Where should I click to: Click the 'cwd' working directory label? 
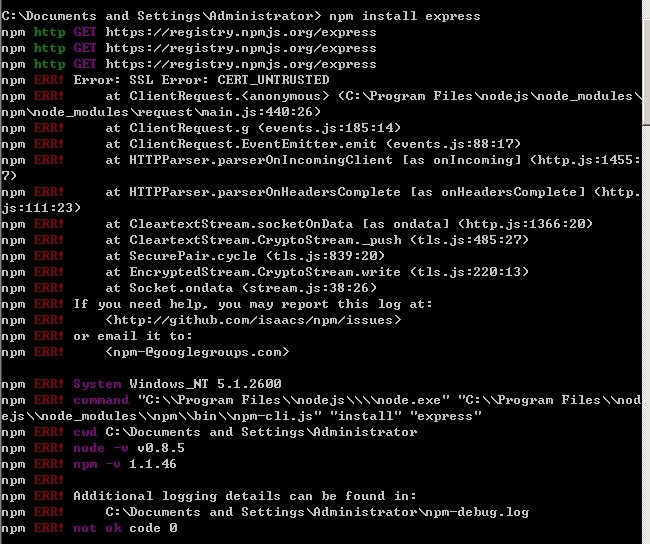[85, 432]
